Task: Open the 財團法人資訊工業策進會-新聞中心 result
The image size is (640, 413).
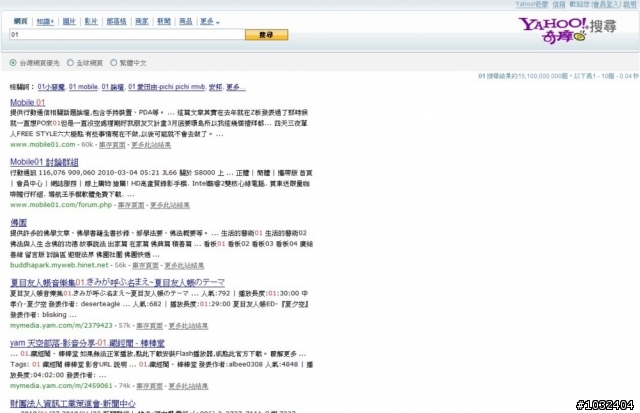Action: coord(73,403)
